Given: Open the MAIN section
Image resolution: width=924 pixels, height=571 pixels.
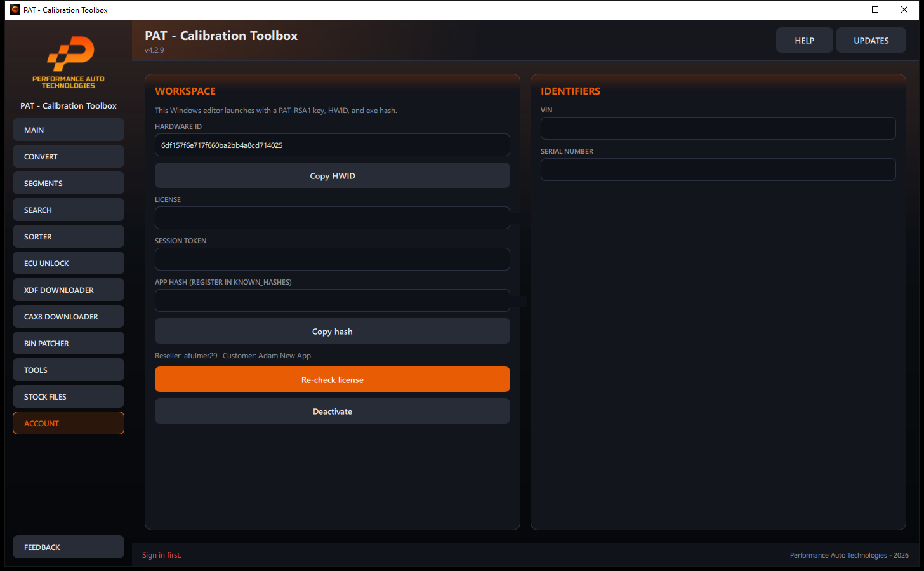Looking at the screenshot, I should (69, 130).
